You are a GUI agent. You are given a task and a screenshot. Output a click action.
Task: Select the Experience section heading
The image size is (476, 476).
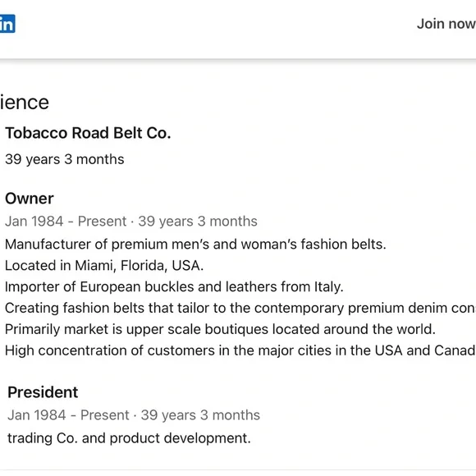pyautogui.click(x=25, y=103)
